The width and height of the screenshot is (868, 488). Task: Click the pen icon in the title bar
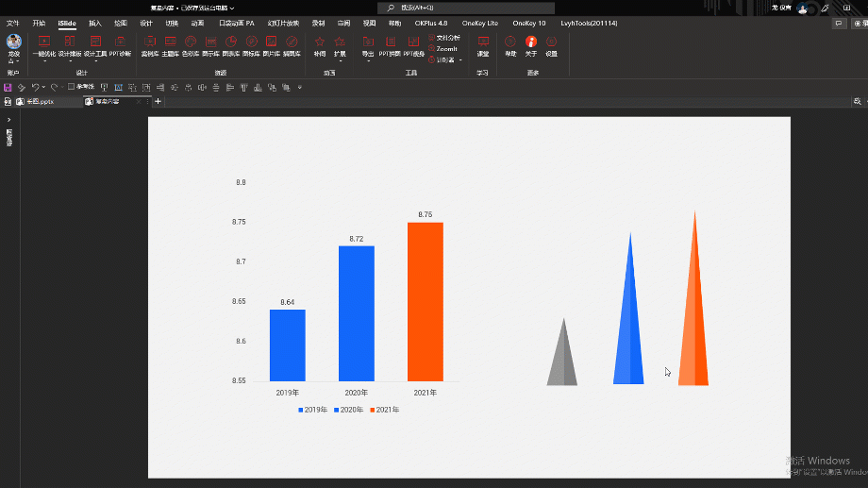pyautogui.click(x=826, y=8)
